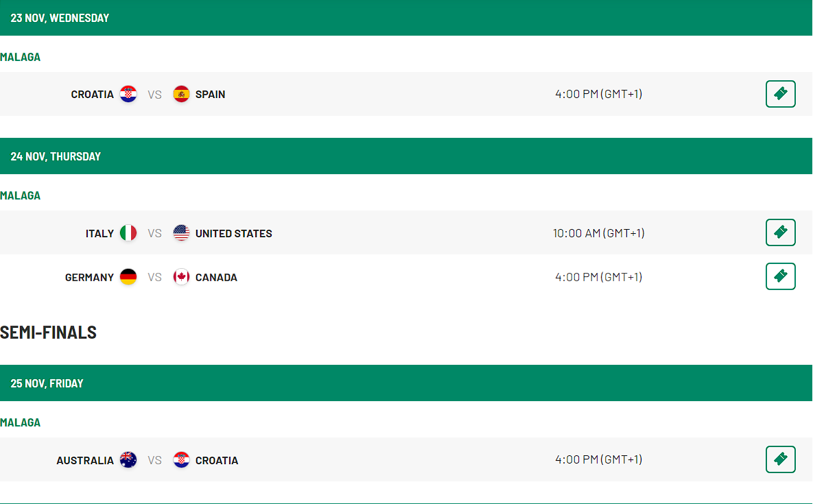Viewport: 813px width, 504px height.
Task: Click the Germany flag icon
Action: pyautogui.click(x=128, y=276)
